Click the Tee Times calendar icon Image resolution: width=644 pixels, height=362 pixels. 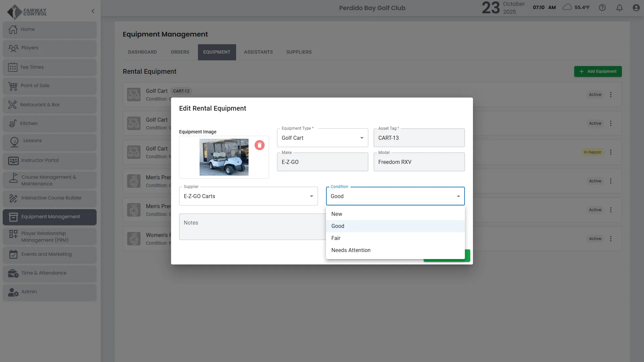[13, 67]
